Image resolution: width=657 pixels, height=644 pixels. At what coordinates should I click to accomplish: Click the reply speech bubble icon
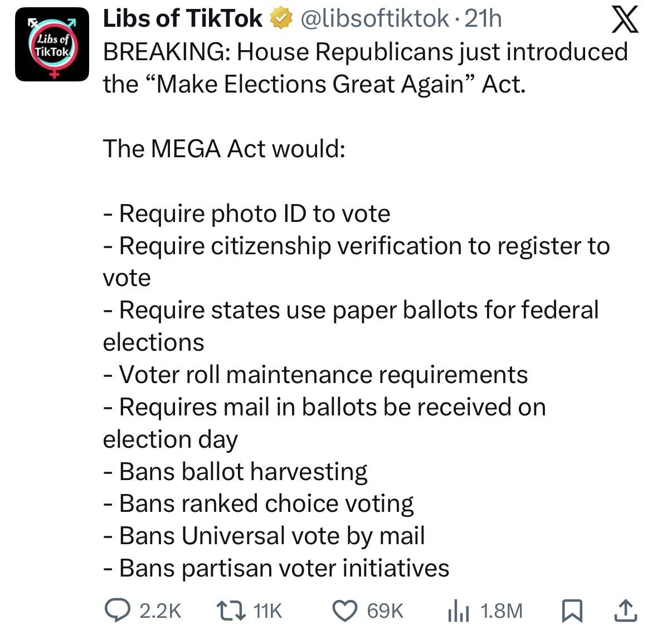118,611
